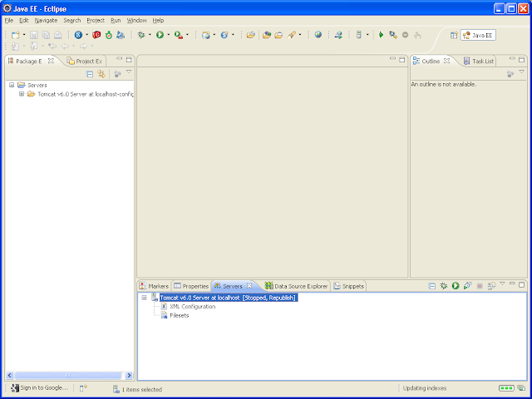Close the Package Explorer tab via X
The image size is (532, 399).
point(51,61)
